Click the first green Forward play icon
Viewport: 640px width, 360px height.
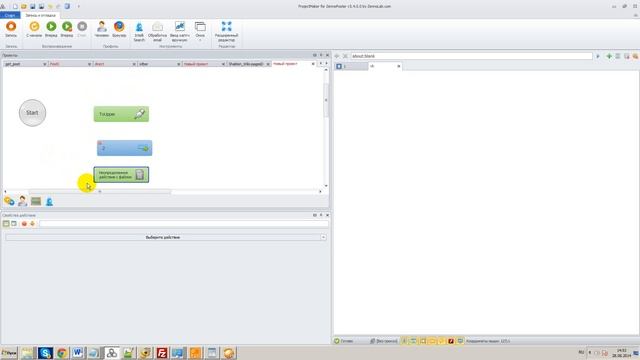[51, 27]
